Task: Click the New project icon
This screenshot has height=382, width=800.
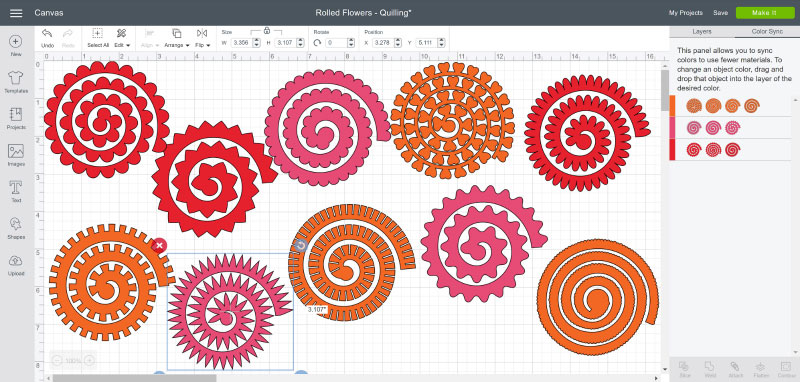Action: click(x=16, y=41)
